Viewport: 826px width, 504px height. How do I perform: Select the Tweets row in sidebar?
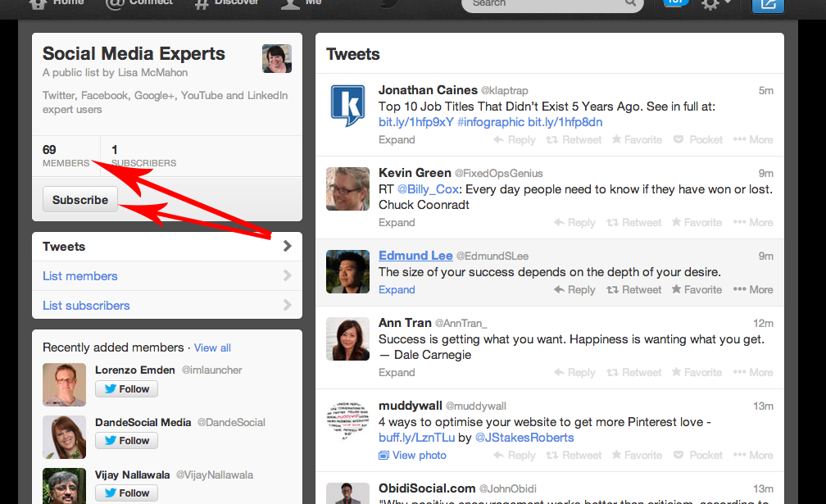point(167,247)
